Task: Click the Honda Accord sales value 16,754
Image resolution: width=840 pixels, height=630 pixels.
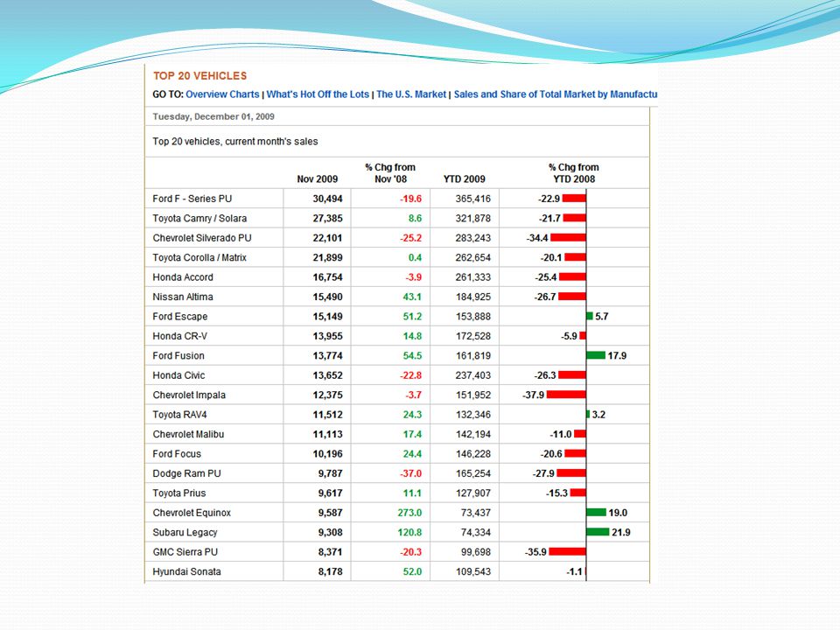Action: click(x=328, y=277)
